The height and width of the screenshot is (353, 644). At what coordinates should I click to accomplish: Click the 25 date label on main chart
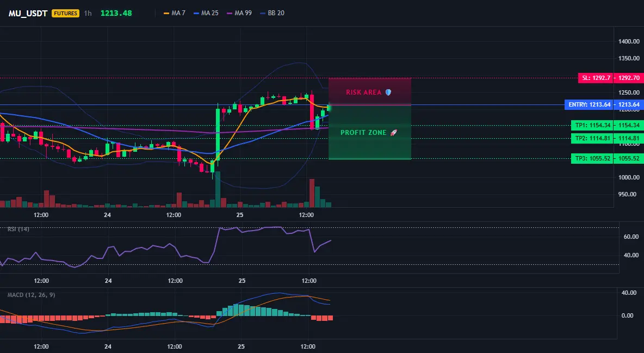(x=240, y=215)
